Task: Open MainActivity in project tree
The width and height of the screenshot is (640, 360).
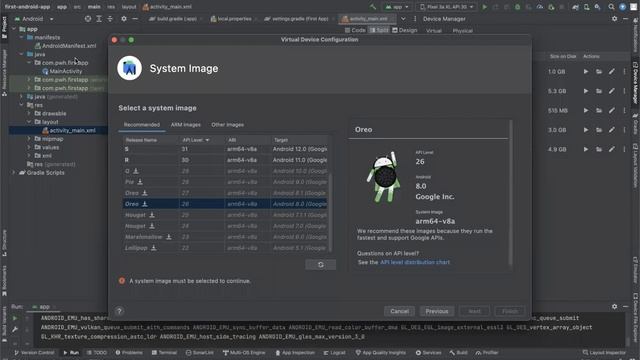Action: pos(65,71)
